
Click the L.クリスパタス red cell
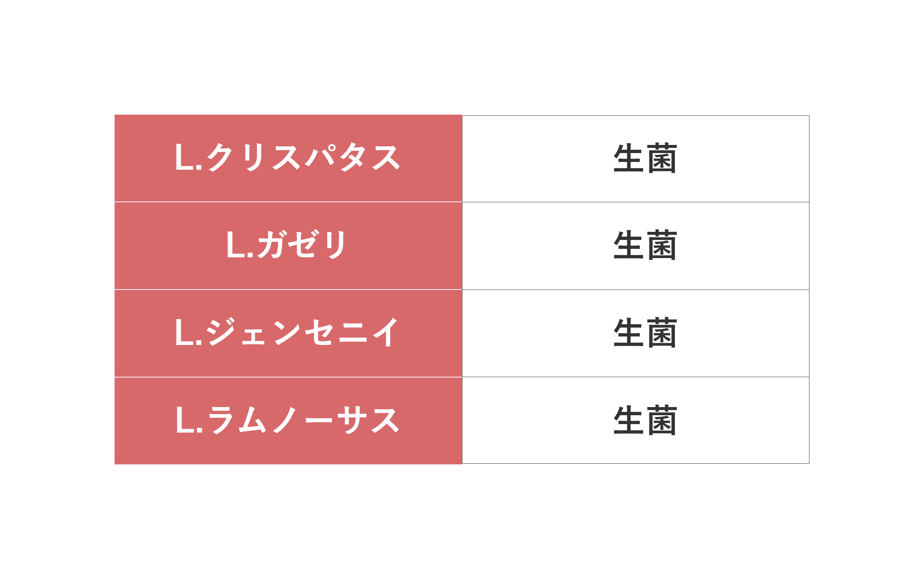click(288, 158)
